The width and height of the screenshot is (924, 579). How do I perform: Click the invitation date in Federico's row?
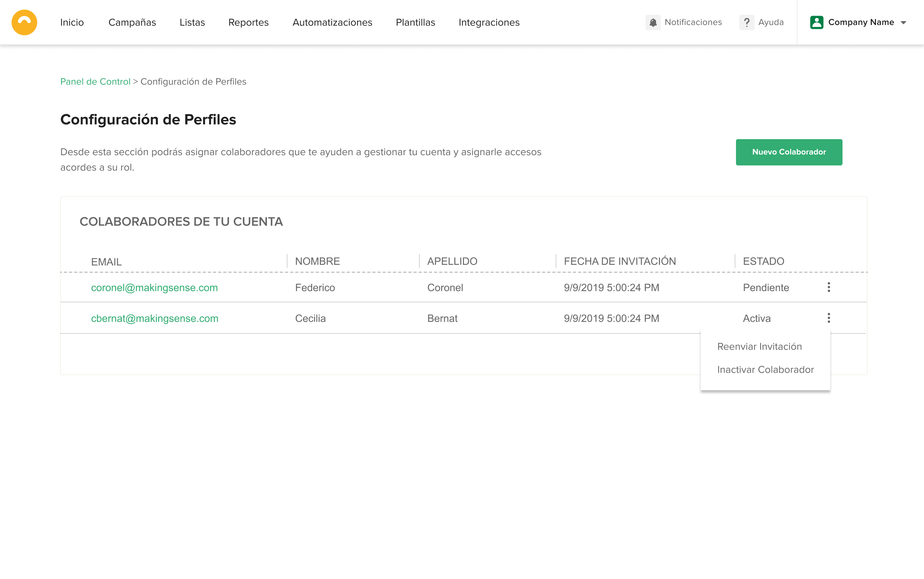(611, 288)
